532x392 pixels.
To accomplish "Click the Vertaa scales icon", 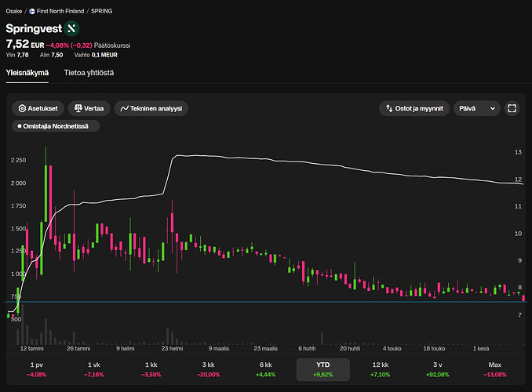I will coord(78,108).
